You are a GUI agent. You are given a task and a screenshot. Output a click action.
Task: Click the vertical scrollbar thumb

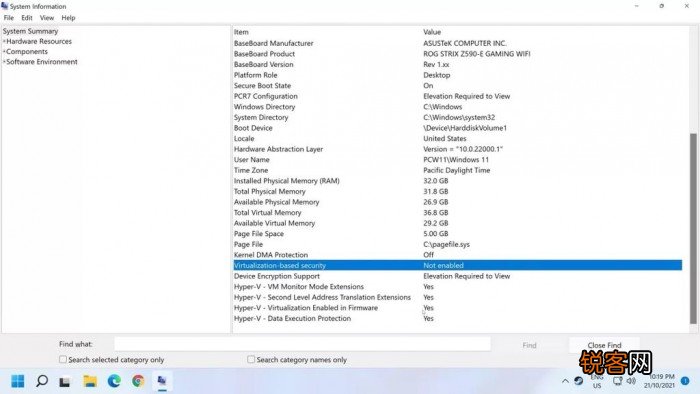(693, 228)
